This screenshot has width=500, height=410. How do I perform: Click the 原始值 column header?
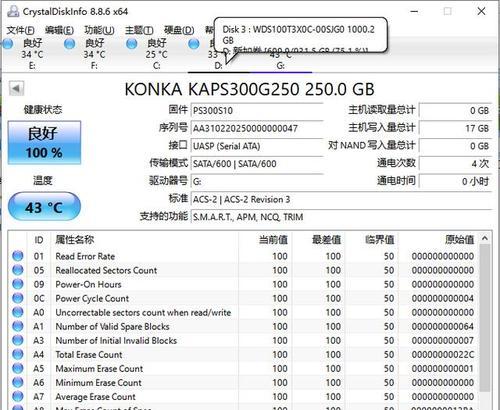pos(439,239)
